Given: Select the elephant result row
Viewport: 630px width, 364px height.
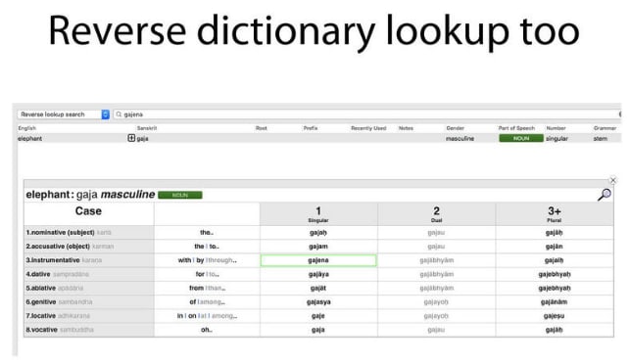Looking at the screenshot, I should (319, 138).
